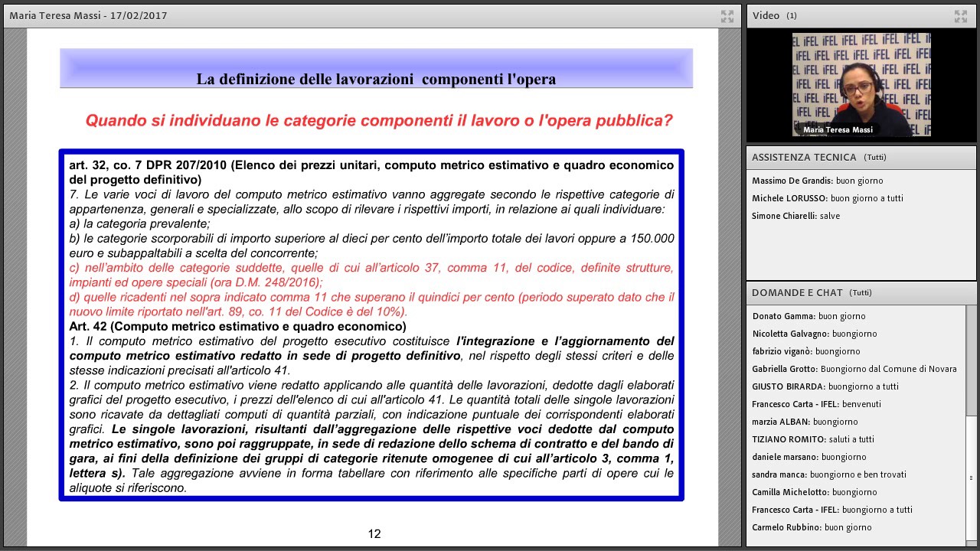980x551 pixels.
Task: Expand the Video panel to fullscreen
Action: pyautogui.click(x=961, y=16)
